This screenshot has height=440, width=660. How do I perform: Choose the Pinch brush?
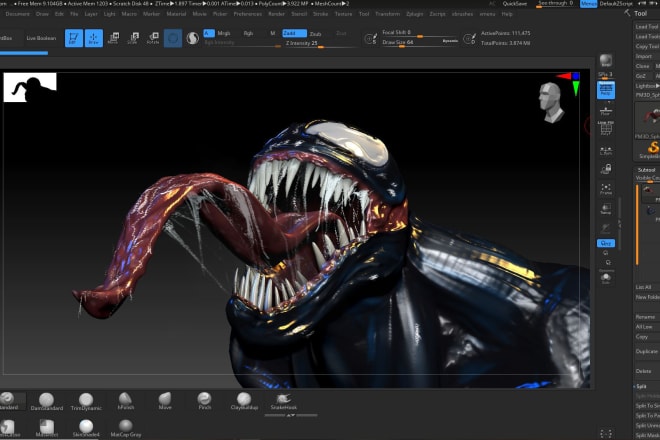pos(205,401)
